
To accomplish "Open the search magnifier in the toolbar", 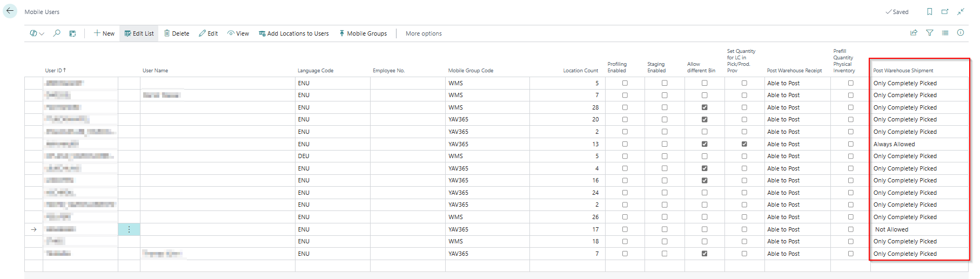I will [x=57, y=33].
